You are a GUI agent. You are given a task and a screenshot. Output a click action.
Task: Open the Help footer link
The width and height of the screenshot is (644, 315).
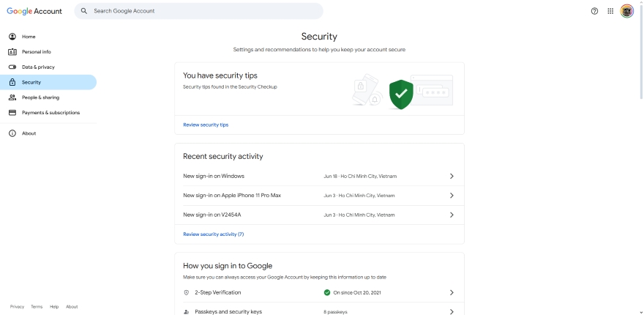point(54,307)
